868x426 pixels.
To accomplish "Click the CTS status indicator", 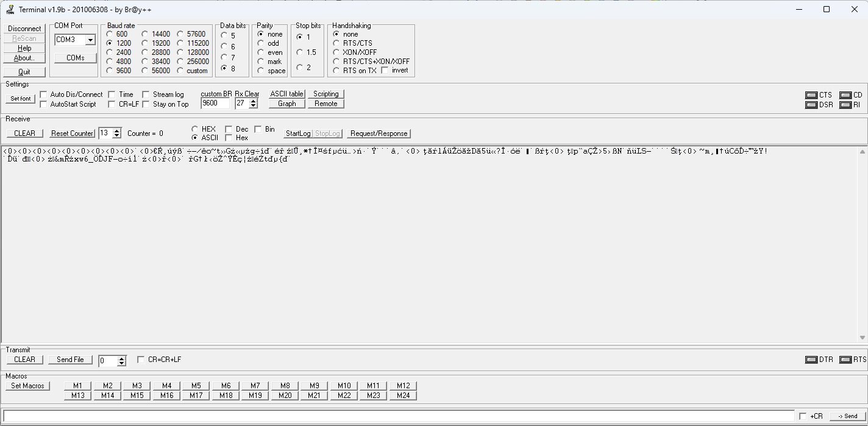I will (811, 95).
